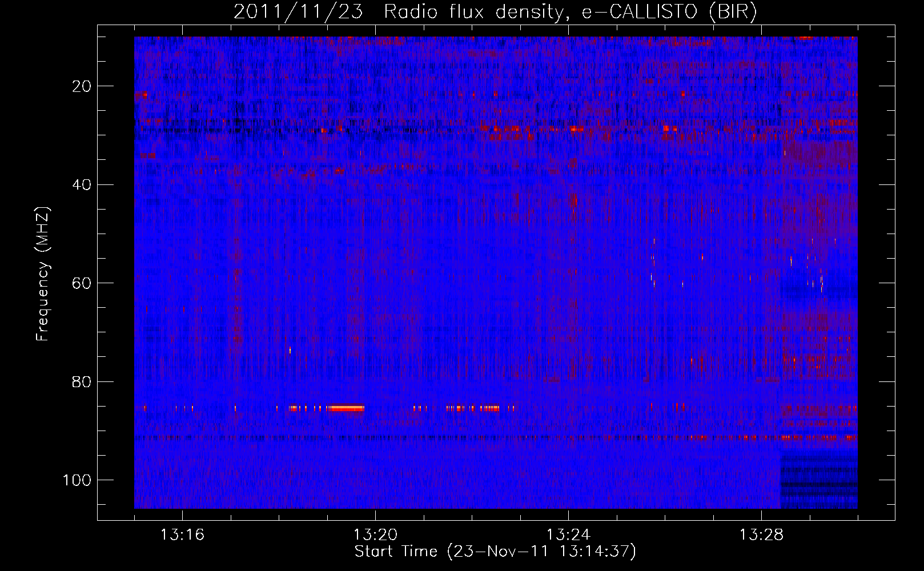Image resolution: width=924 pixels, height=571 pixels.
Task: Click the '40' frequency tick label
Action: pyautogui.click(x=82, y=184)
